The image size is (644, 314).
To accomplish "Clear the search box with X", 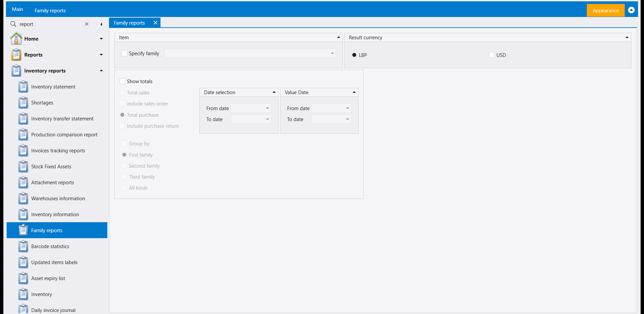I will click(87, 24).
